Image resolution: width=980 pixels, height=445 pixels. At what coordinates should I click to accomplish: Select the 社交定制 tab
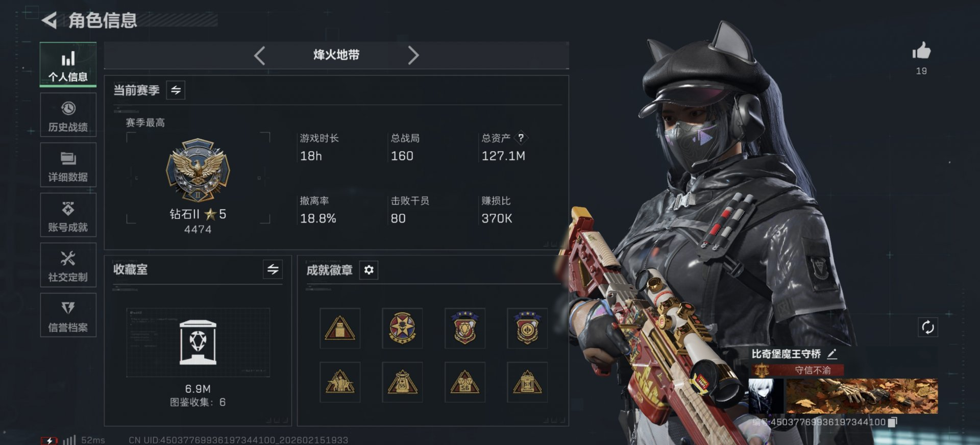(68, 265)
